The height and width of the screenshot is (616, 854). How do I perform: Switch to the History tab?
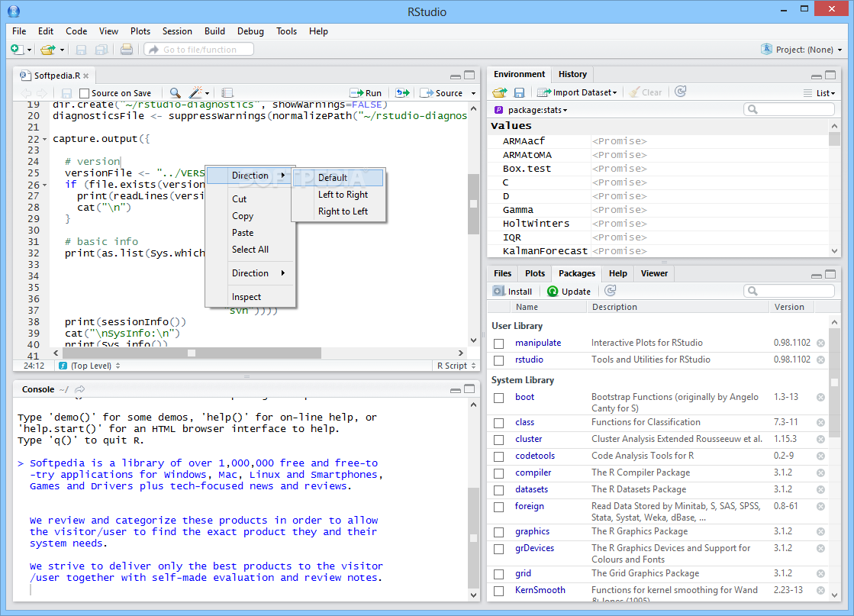pyautogui.click(x=572, y=74)
